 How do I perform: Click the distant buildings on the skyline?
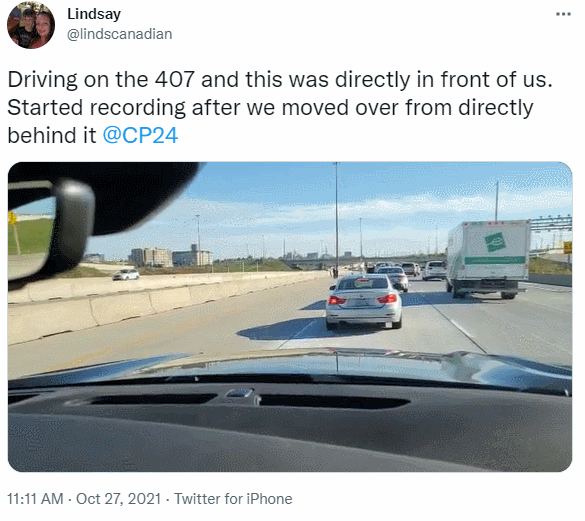click(x=171, y=256)
